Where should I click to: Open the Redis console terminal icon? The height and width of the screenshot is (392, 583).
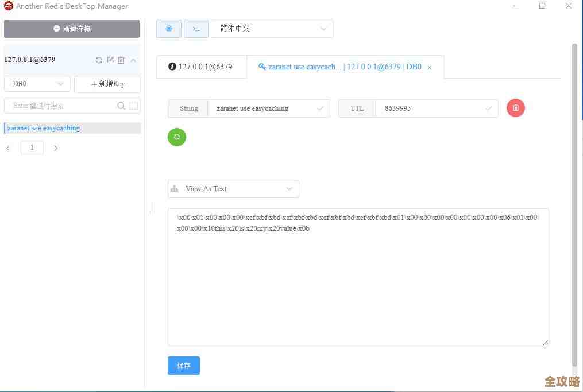196,28
